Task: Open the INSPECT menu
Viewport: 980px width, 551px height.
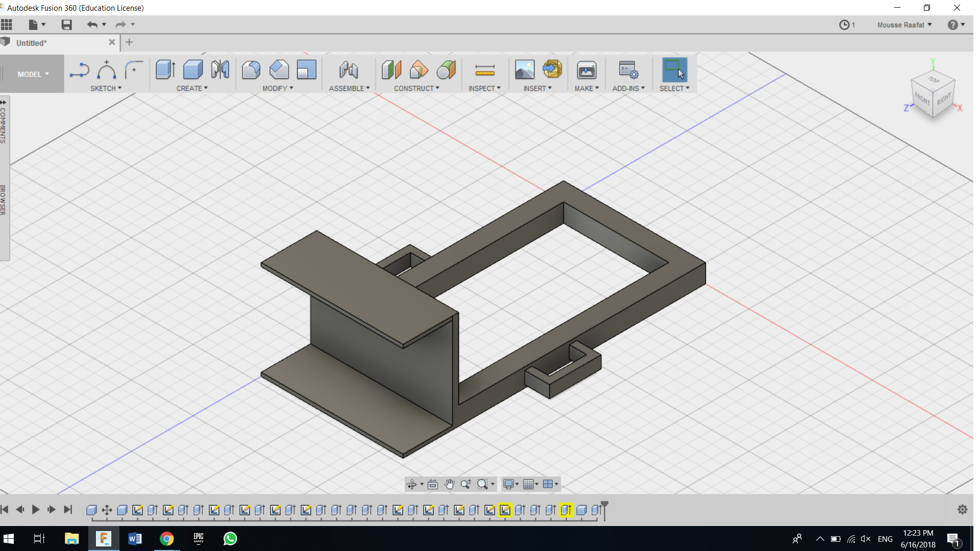Action: coord(484,88)
